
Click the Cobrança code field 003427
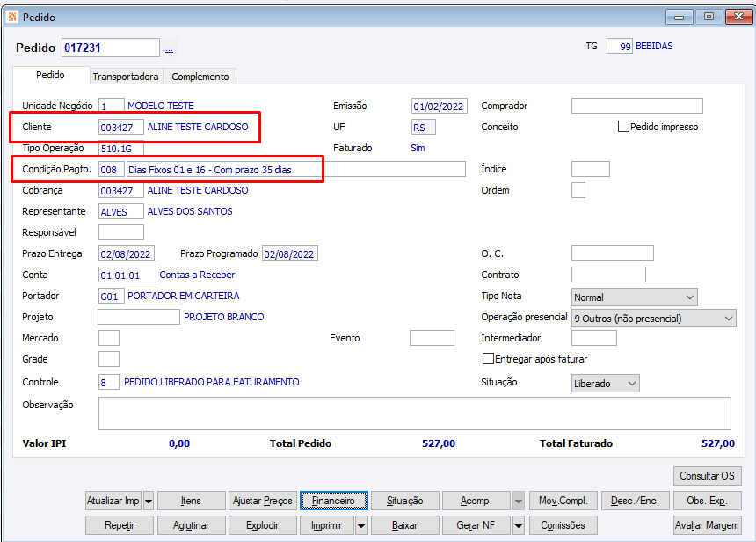click(121, 191)
